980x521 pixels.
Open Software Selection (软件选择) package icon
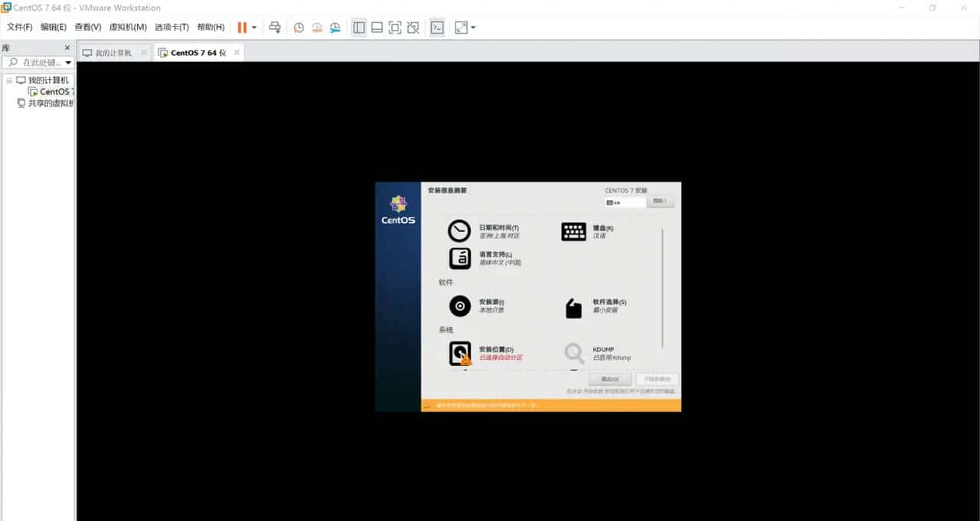[573, 308]
